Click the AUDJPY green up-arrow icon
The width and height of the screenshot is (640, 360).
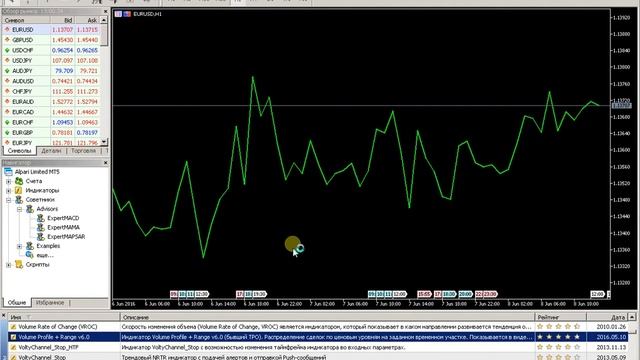[7, 71]
